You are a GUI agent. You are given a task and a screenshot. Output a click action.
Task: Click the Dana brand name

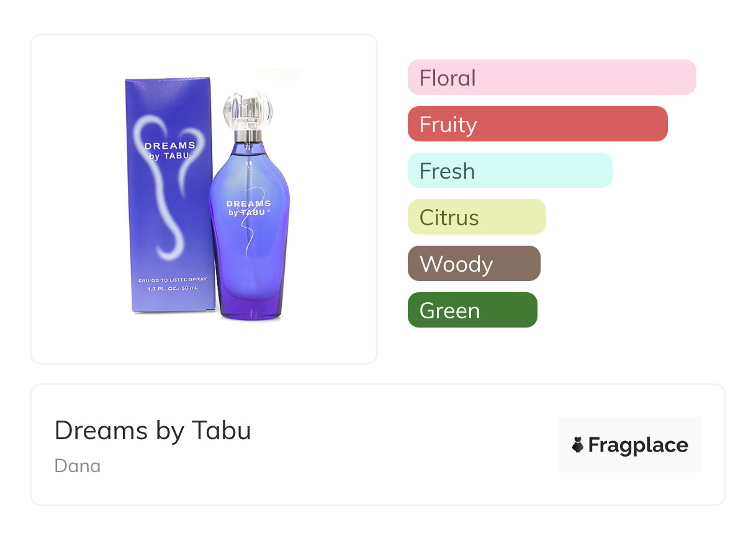click(x=78, y=466)
